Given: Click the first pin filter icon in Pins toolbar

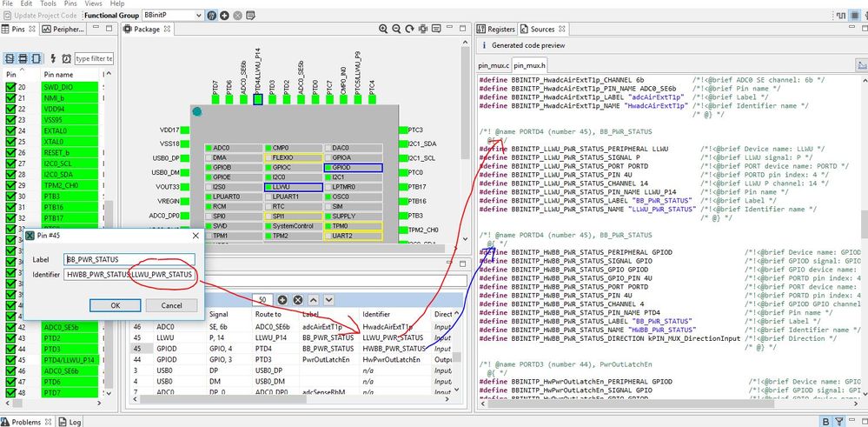Looking at the screenshot, I should click(x=10, y=58).
